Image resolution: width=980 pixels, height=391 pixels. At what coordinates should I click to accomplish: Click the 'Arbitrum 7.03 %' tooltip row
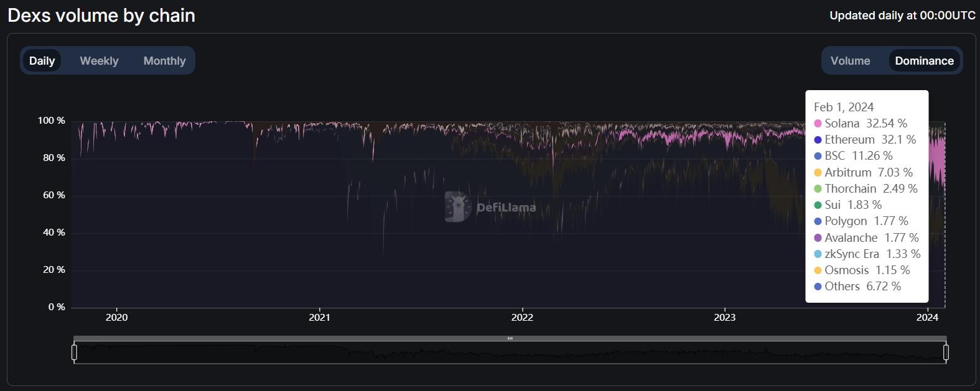click(864, 173)
